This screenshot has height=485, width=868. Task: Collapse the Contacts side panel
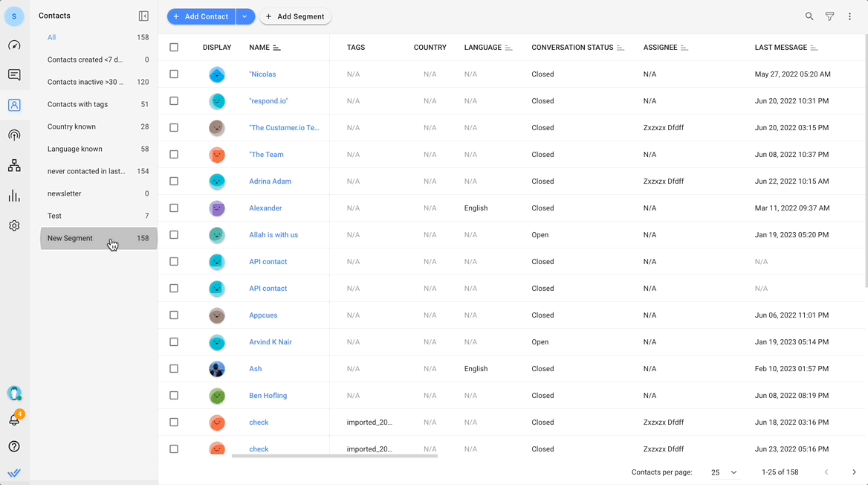[x=143, y=16]
